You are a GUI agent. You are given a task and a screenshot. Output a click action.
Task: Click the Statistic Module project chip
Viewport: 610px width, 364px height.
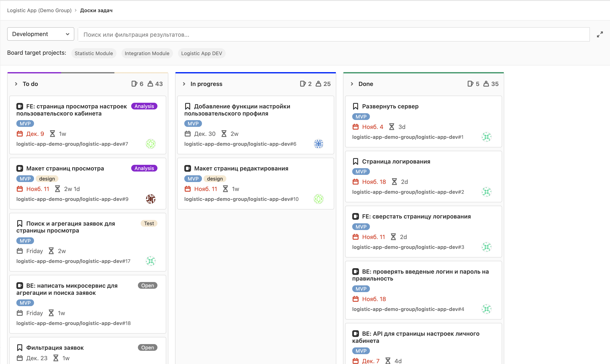(x=94, y=53)
